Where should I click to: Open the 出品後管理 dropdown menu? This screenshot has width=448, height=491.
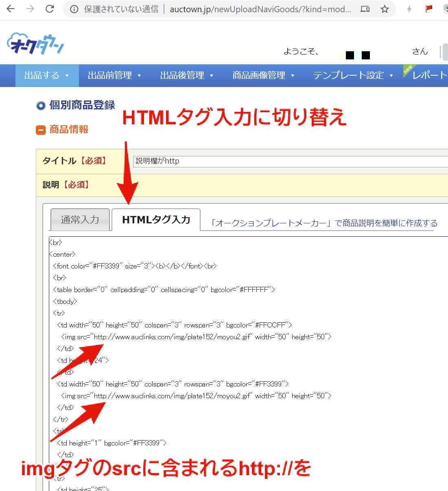(x=187, y=75)
